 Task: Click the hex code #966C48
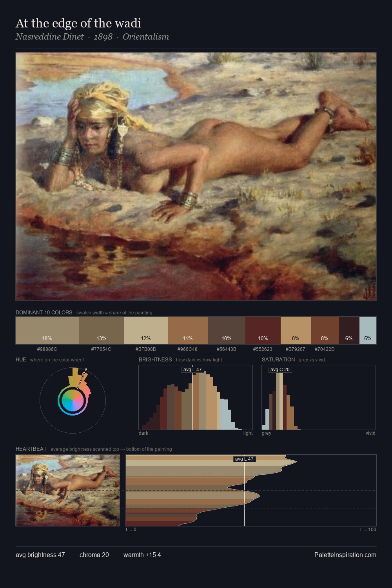pos(187,349)
